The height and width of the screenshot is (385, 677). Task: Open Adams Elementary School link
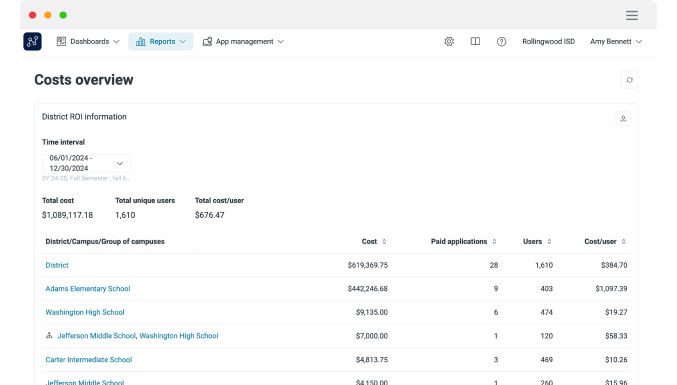click(x=88, y=289)
